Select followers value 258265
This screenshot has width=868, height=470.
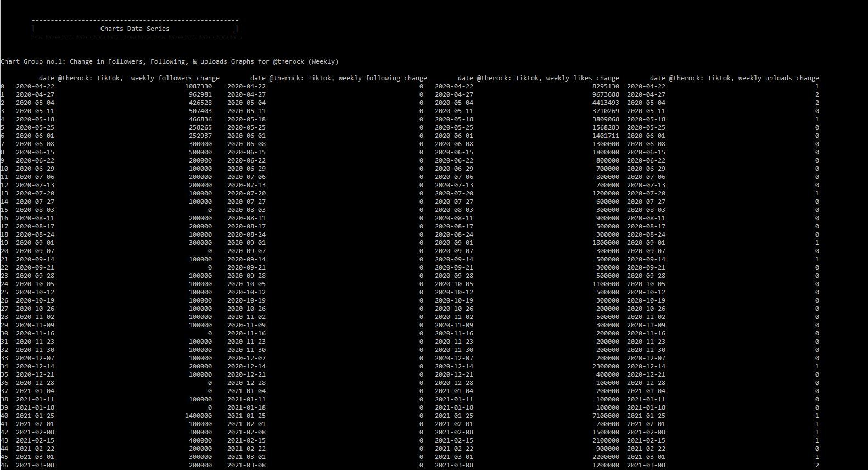tap(200, 127)
